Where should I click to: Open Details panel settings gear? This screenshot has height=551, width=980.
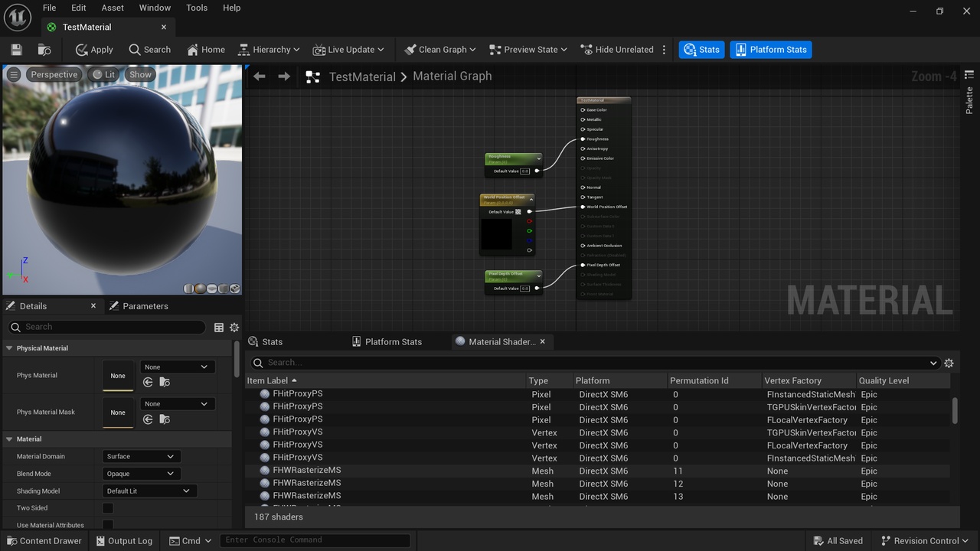point(234,328)
